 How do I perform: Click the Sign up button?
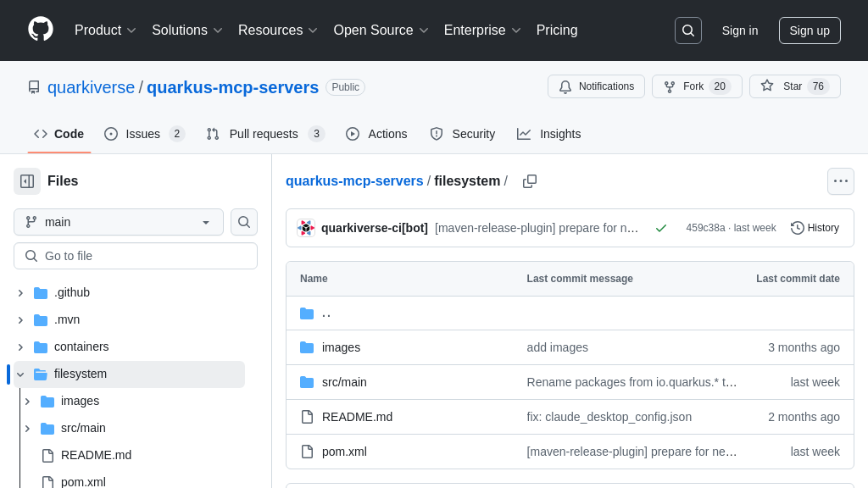pyautogui.click(x=809, y=30)
